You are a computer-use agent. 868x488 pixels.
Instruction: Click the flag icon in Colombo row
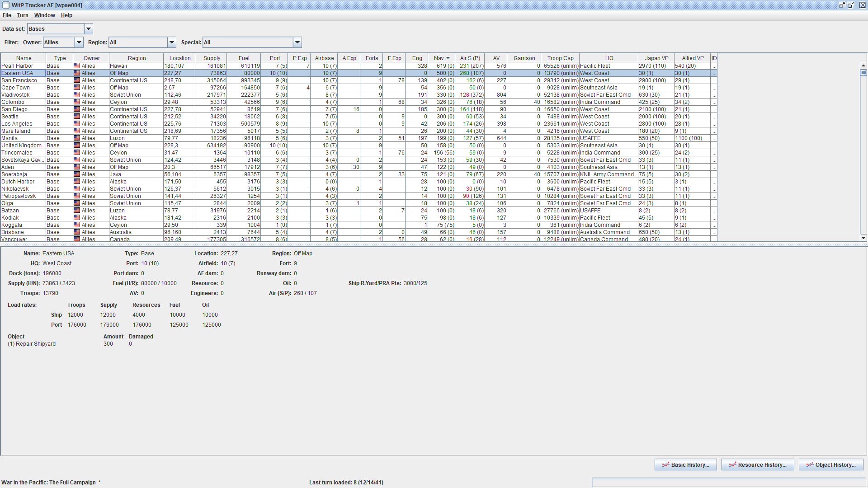77,102
